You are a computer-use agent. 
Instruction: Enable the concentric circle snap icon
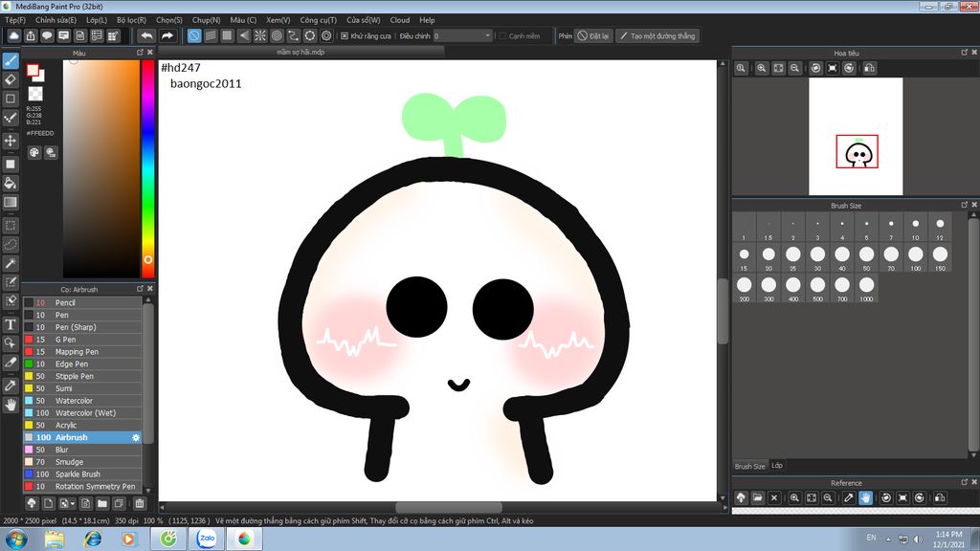(x=277, y=35)
